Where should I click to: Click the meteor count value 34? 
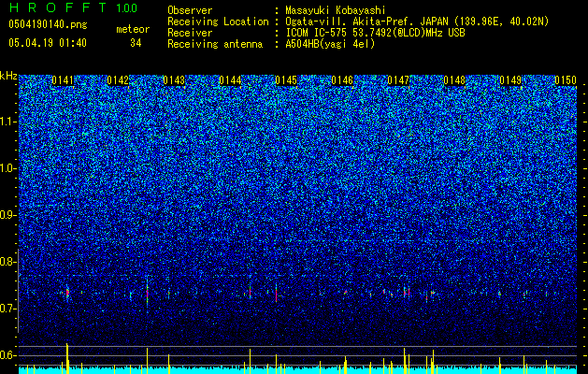(x=136, y=43)
